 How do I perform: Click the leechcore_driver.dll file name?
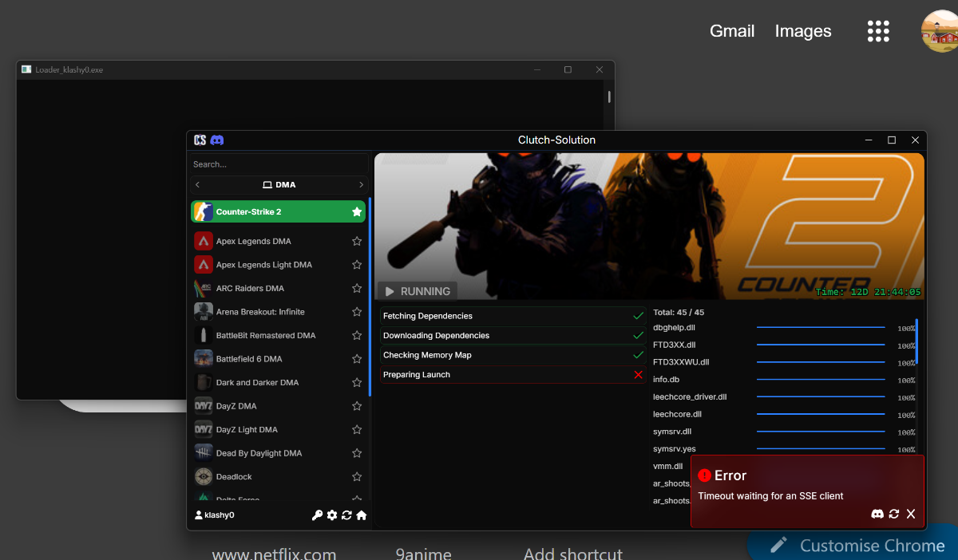pos(690,396)
